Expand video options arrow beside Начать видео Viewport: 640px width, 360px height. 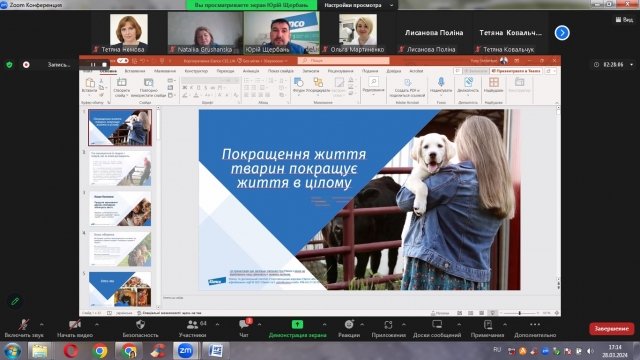(x=97, y=324)
